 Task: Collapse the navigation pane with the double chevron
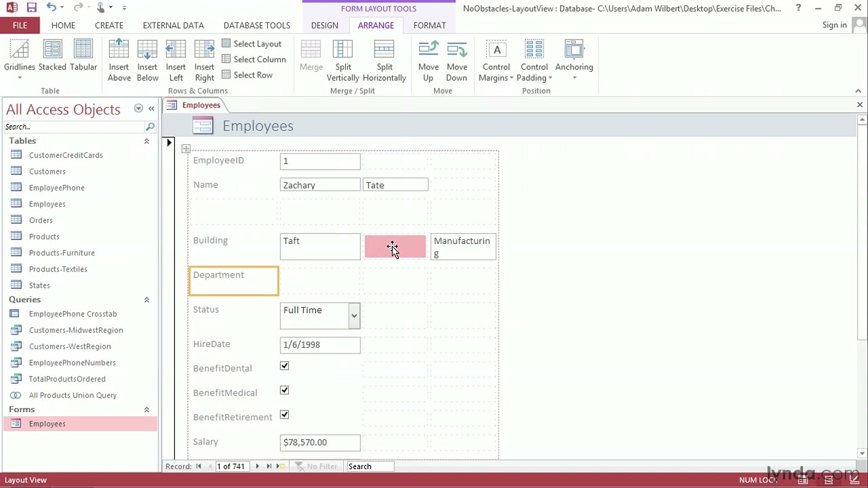(151, 109)
